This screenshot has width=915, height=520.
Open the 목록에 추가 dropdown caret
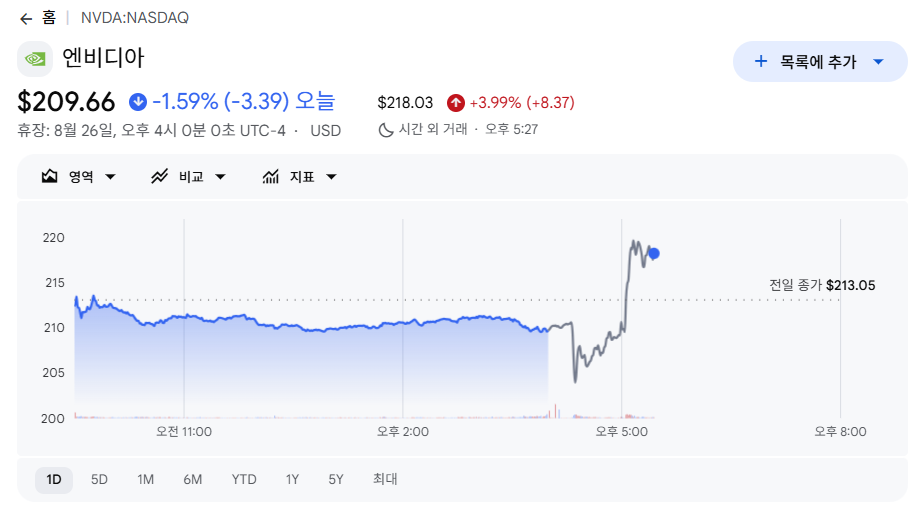[878, 62]
